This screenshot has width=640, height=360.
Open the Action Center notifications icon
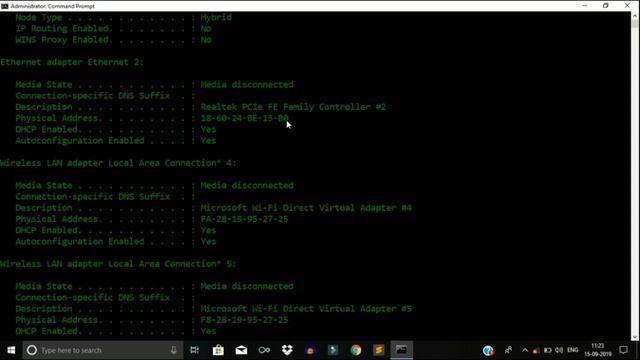point(623,350)
